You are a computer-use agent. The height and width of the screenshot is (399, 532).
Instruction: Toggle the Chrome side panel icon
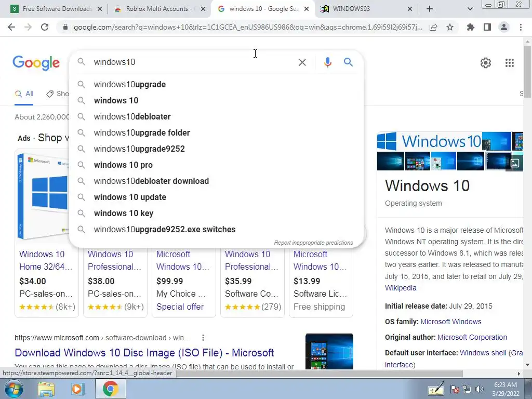pyautogui.click(x=487, y=27)
